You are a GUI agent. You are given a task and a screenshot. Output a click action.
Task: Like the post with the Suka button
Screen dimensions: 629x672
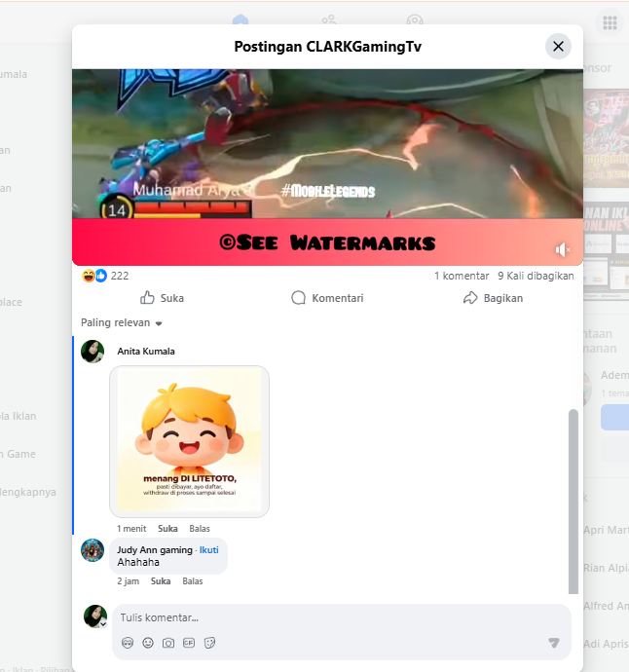[x=162, y=298]
